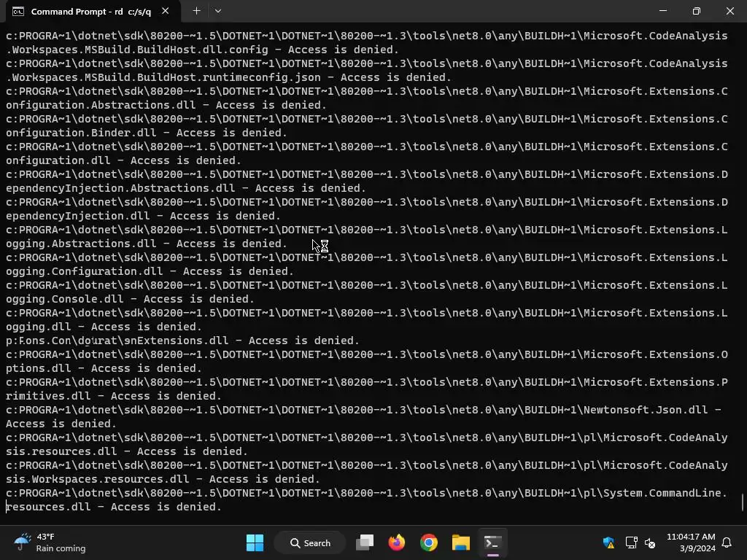Open the network tray icon

631,542
